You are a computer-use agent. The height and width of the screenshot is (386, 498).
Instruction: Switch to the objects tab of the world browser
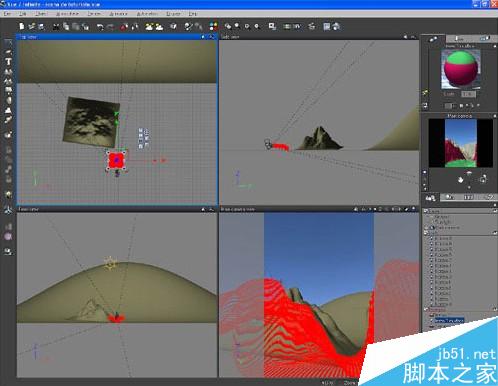pyautogui.click(x=430, y=198)
